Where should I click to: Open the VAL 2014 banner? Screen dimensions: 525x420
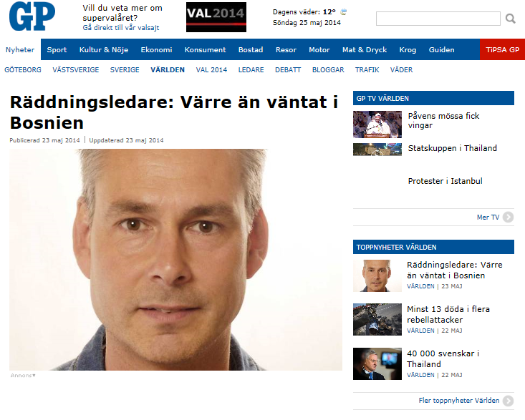[216, 17]
